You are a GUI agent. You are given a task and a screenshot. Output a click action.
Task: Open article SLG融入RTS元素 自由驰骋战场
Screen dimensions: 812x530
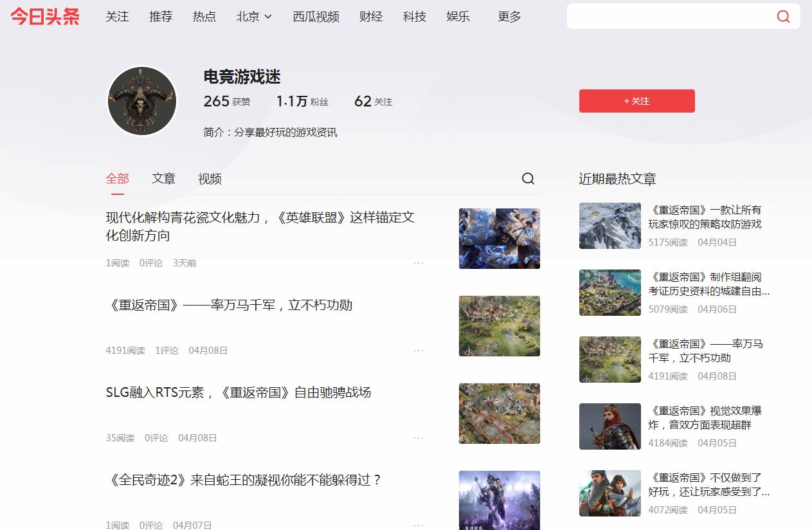pyautogui.click(x=239, y=392)
